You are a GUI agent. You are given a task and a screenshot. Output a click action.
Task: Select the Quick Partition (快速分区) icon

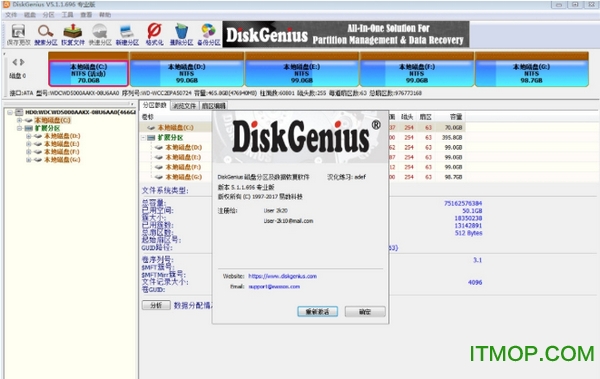(100, 34)
